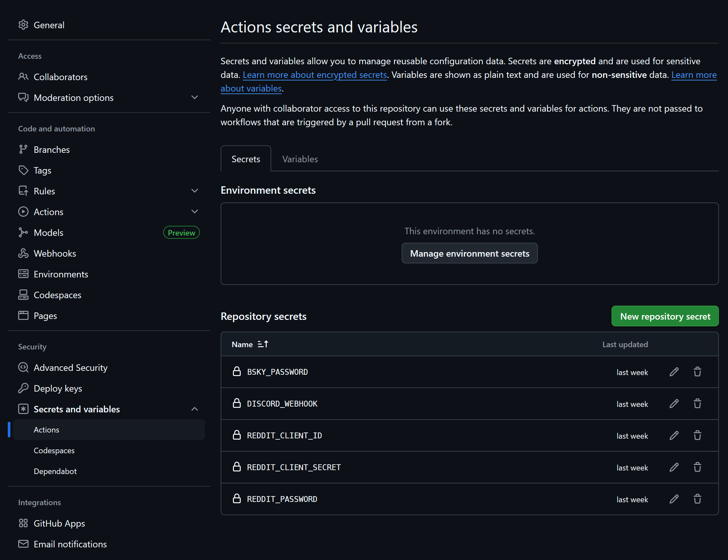This screenshot has height=560, width=728.
Task: Click the GitHub Apps grid icon
Action: (23, 523)
